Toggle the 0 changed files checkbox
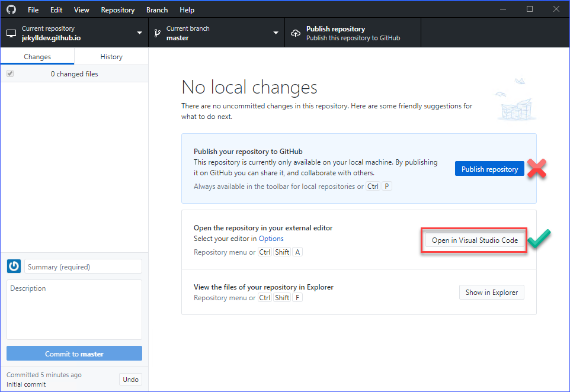This screenshot has width=570, height=392. [10, 74]
